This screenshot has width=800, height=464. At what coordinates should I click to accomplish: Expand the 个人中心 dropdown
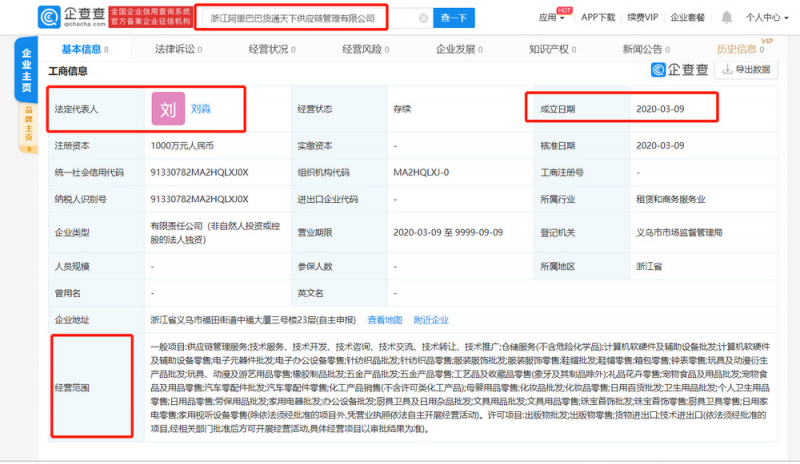pos(767,17)
